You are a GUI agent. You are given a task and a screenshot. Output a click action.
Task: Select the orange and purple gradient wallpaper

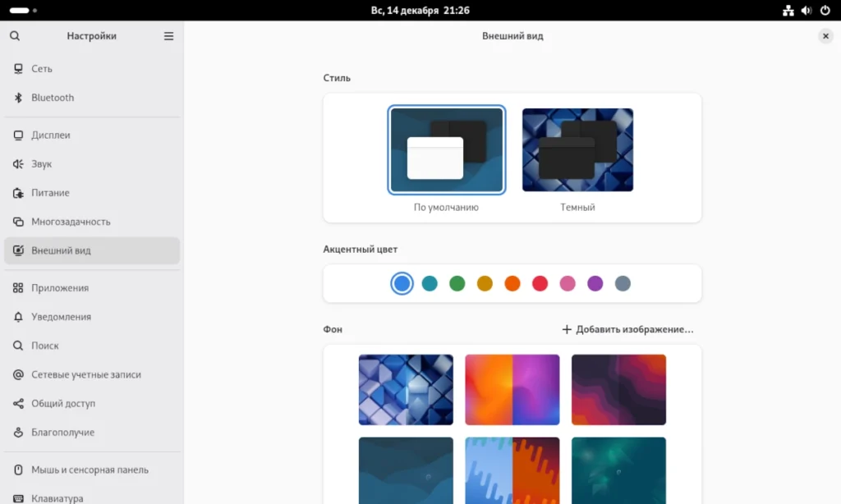pos(512,390)
